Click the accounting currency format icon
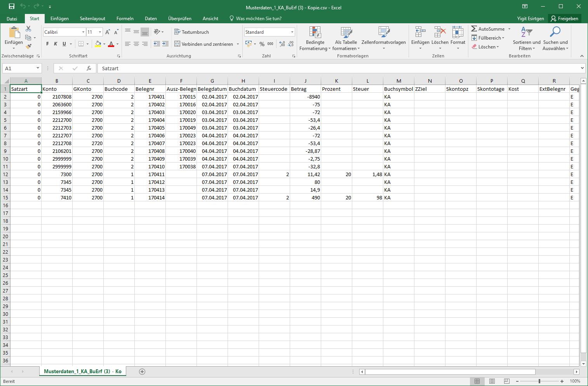The width and height of the screenshot is (588, 386). tap(249, 44)
